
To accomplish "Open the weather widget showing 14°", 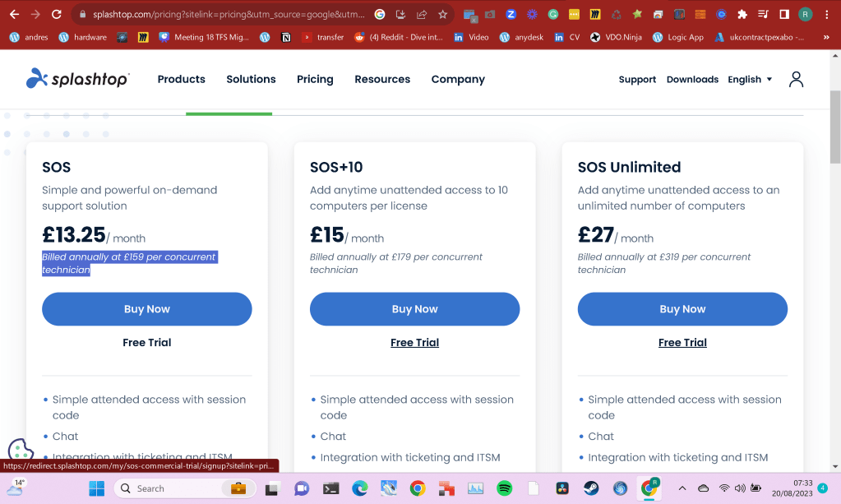I will (16, 488).
